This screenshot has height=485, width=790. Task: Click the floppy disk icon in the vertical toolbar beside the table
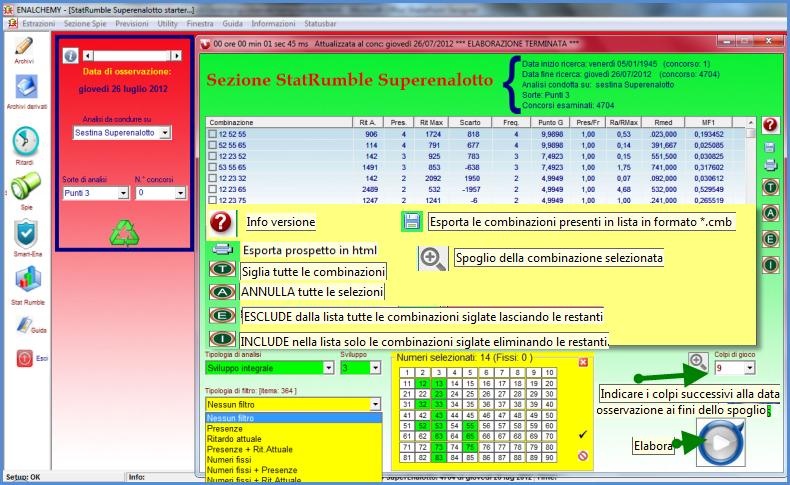[x=769, y=147]
